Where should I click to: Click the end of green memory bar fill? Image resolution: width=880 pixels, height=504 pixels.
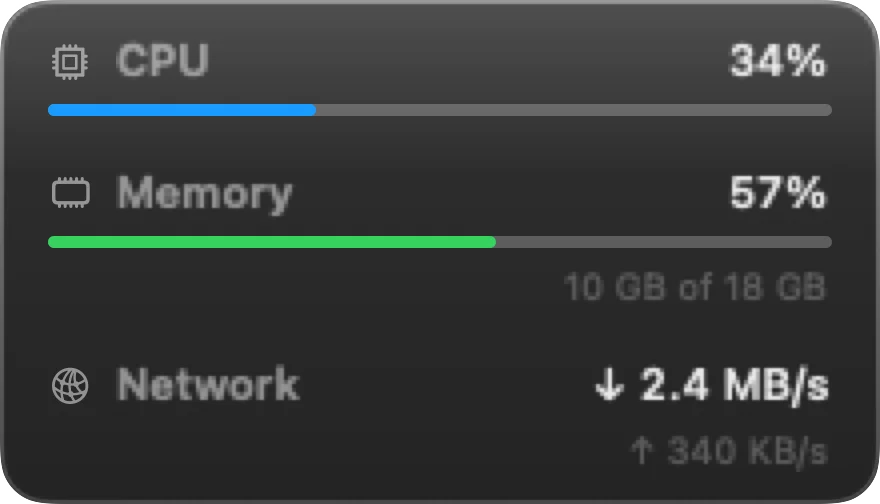(x=492, y=242)
